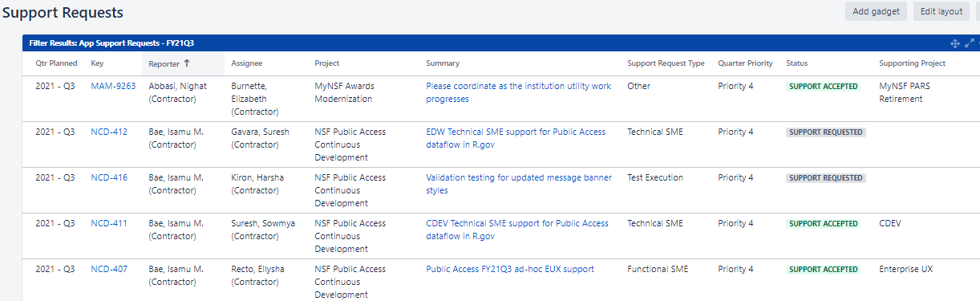Sort table by Status column header
This screenshot has height=301, width=980.
click(x=797, y=63)
